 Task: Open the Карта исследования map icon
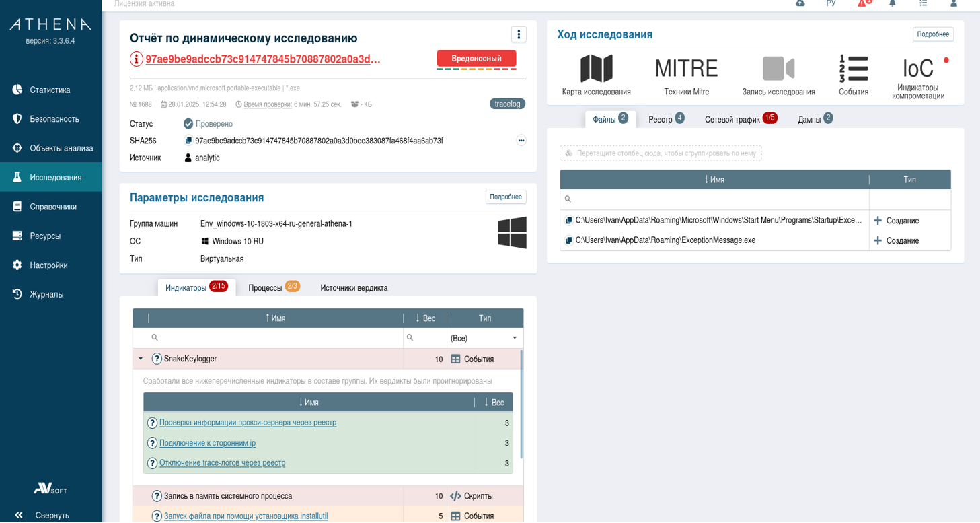596,69
